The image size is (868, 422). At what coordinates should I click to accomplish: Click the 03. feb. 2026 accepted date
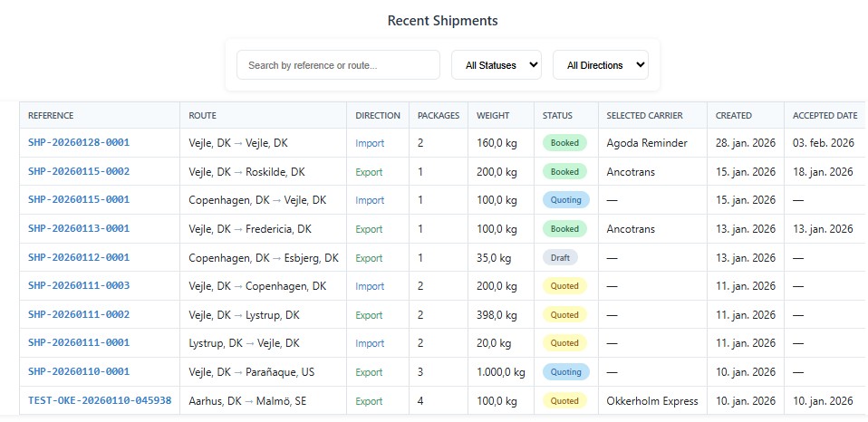(x=824, y=143)
